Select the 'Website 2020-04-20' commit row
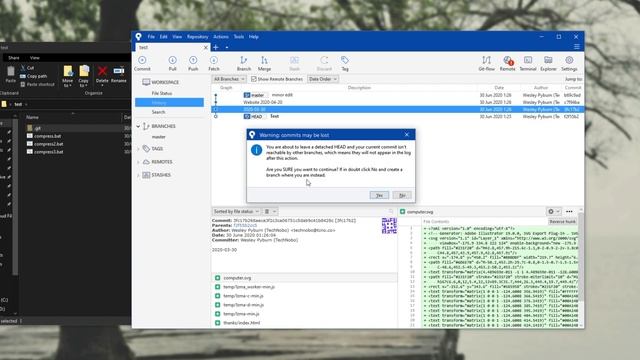This screenshot has height=360, width=640. [x=398, y=102]
